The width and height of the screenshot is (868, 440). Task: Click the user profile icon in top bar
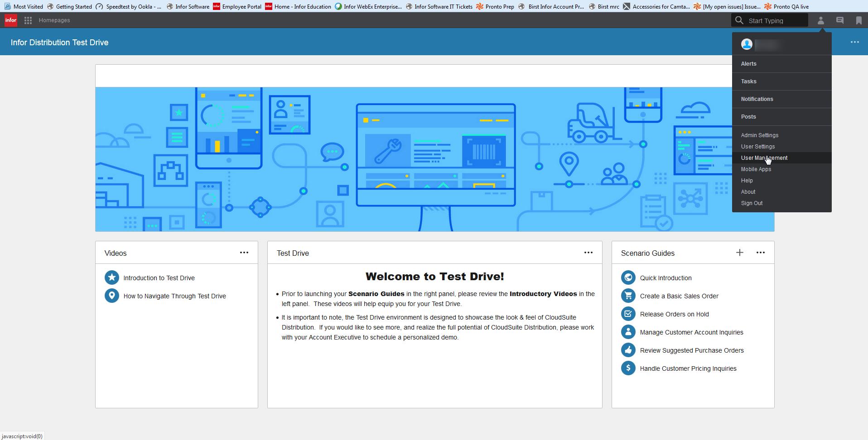tap(820, 20)
